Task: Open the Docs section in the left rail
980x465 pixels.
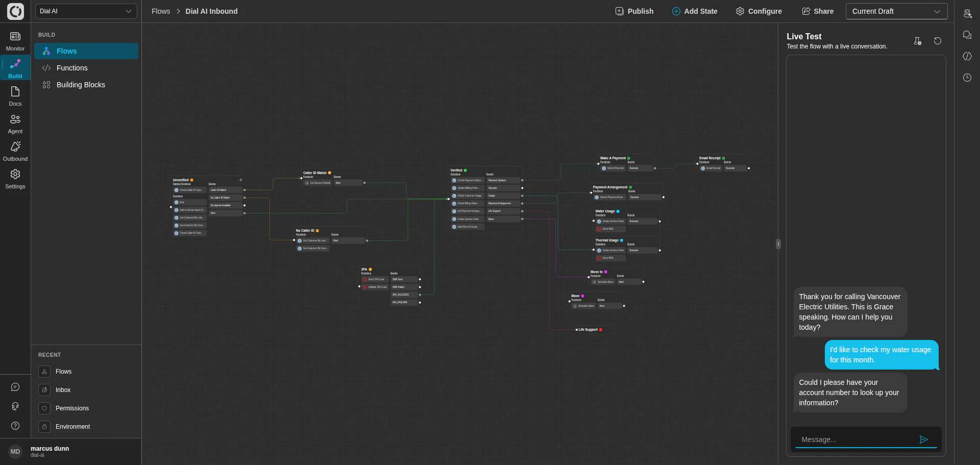Action: click(x=15, y=96)
